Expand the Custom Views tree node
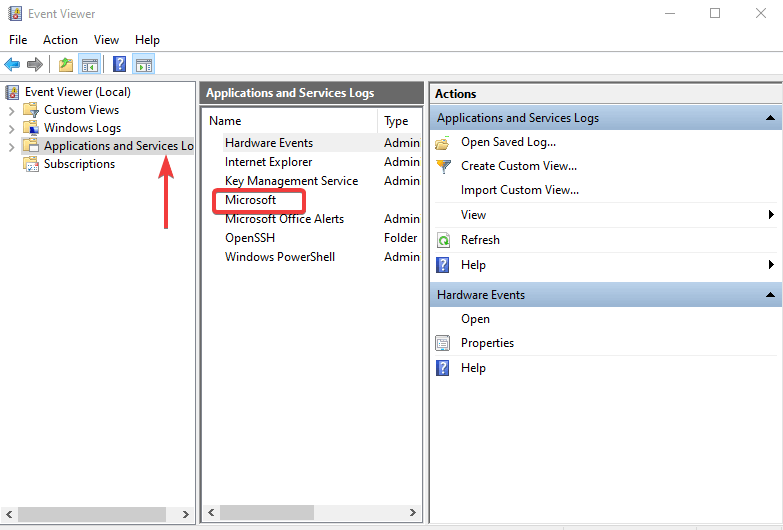The height and width of the screenshot is (530, 783). click(11, 110)
